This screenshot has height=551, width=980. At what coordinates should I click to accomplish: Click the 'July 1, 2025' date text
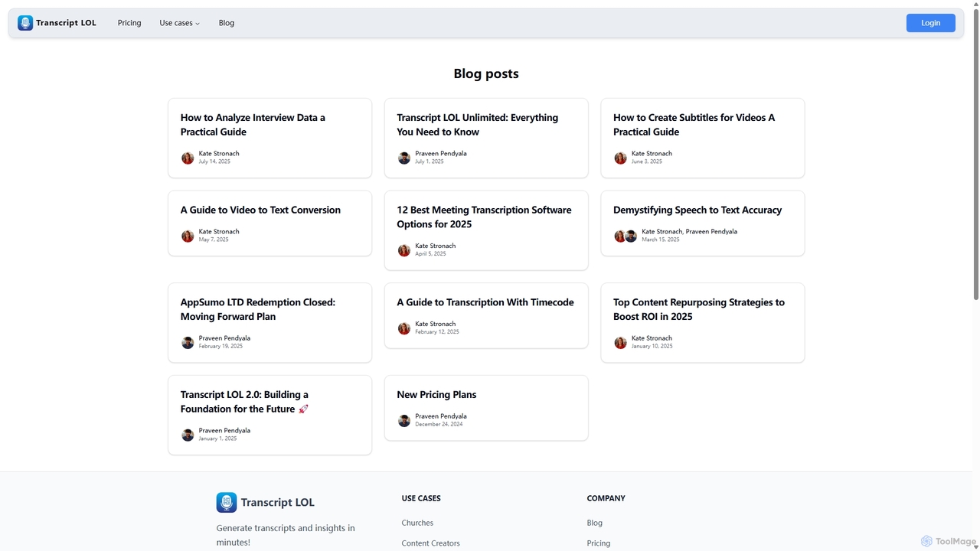pos(429,161)
